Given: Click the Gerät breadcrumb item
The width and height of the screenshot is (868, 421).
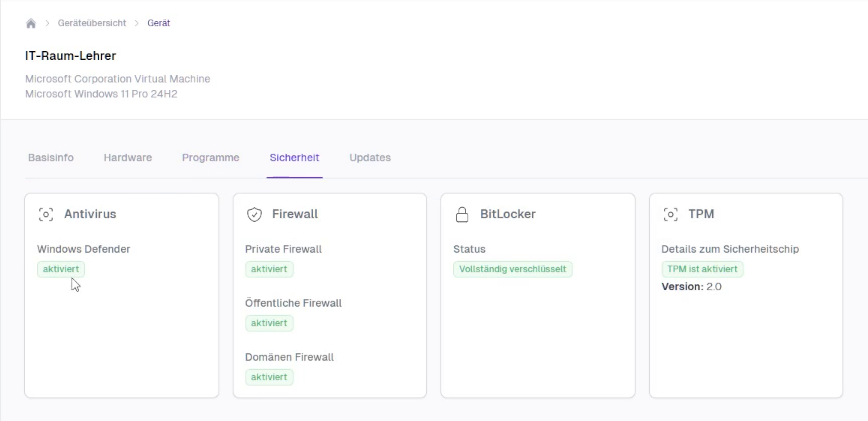Looking at the screenshot, I should click(x=158, y=23).
